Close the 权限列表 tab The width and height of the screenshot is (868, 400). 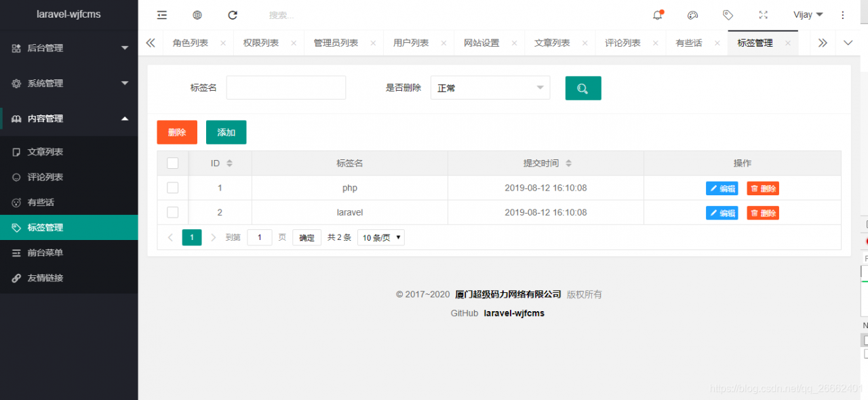294,43
